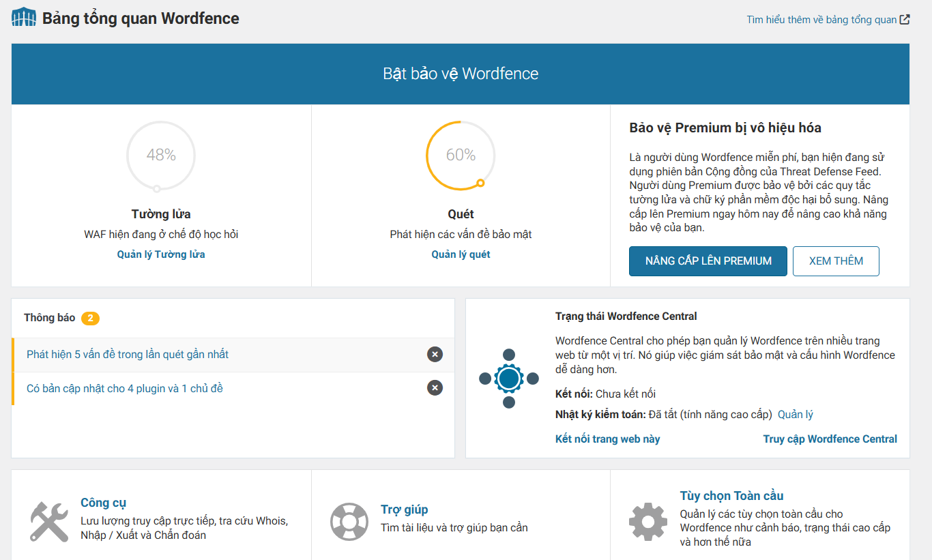This screenshot has height=560, width=932.
Task: Click Trạng thái Wordfence Central heading
Action: pyautogui.click(x=626, y=316)
